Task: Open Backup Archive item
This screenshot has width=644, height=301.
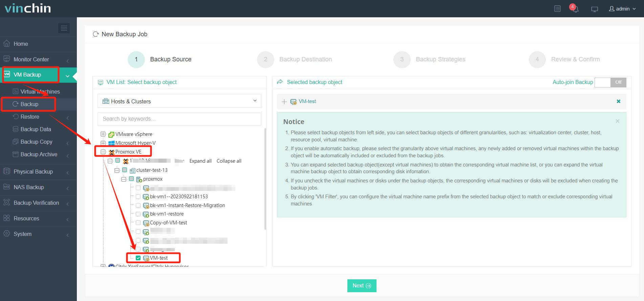Action: point(39,154)
